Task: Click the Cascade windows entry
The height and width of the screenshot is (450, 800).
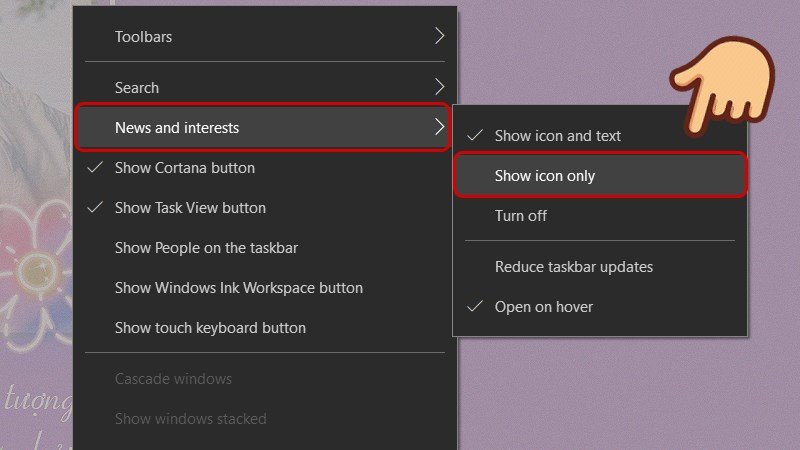Action: 173,379
